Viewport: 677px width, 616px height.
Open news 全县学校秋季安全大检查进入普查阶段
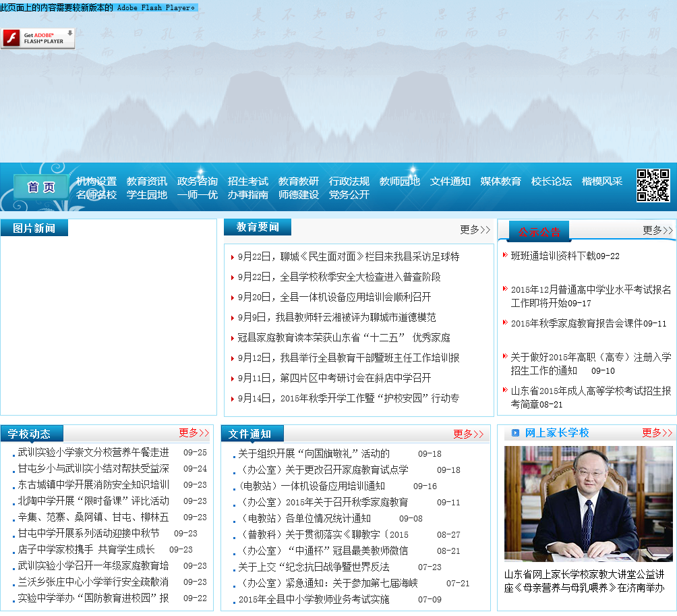(x=339, y=277)
